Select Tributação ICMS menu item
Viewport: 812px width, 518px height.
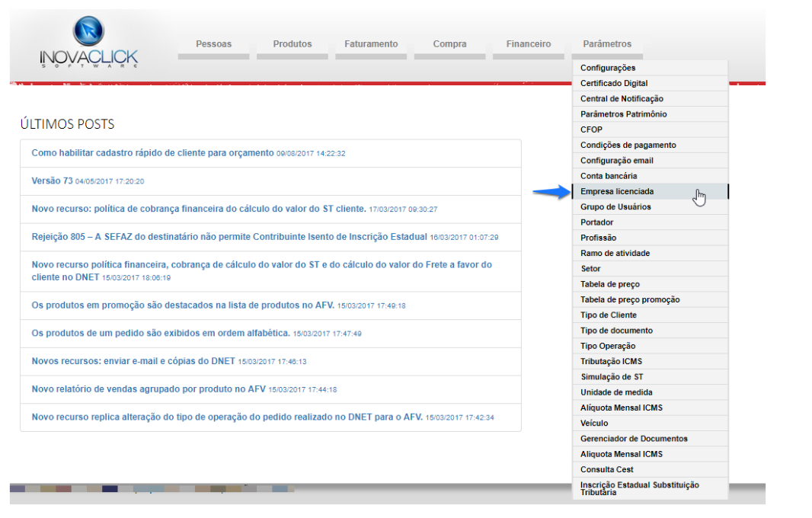tap(612, 361)
